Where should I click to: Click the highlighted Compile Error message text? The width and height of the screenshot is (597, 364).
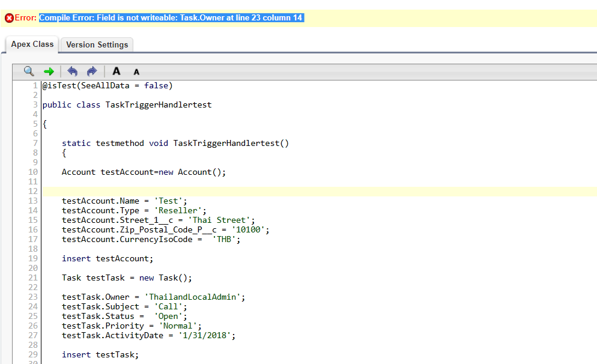click(171, 17)
